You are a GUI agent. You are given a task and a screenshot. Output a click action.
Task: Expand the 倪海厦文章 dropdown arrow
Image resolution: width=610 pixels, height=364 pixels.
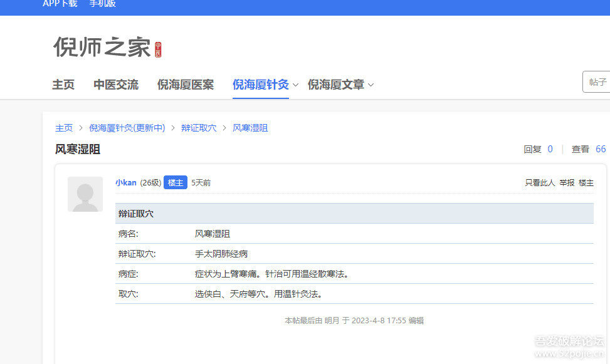click(x=371, y=85)
